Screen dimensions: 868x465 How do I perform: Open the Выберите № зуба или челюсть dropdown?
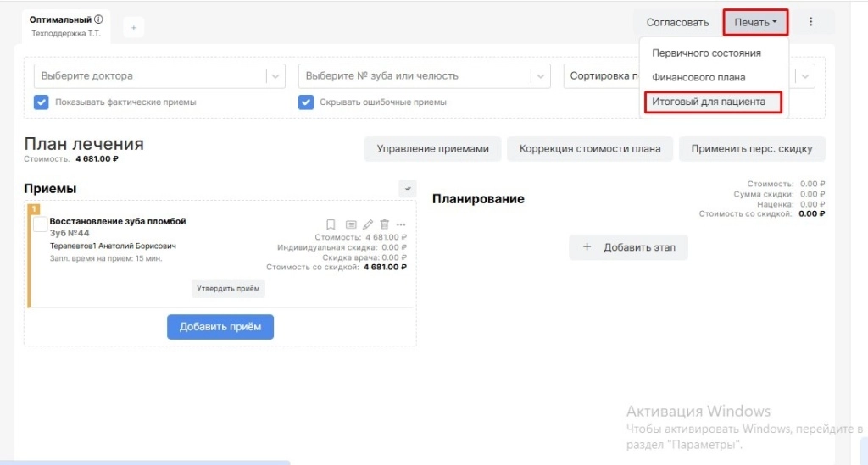[540, 76]
